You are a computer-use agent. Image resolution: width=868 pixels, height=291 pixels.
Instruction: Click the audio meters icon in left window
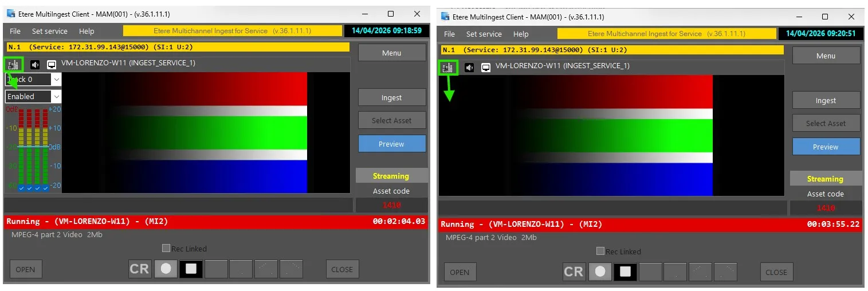(x=13, y=65)
